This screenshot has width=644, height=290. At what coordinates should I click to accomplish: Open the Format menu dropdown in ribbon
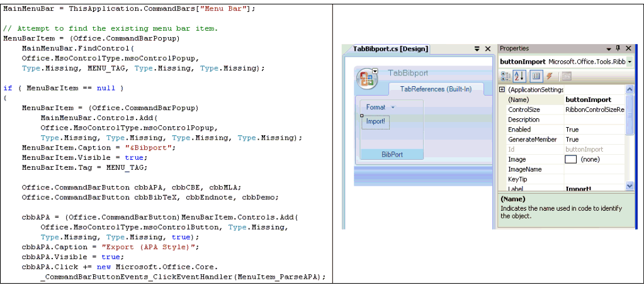(x=393, y=108)
